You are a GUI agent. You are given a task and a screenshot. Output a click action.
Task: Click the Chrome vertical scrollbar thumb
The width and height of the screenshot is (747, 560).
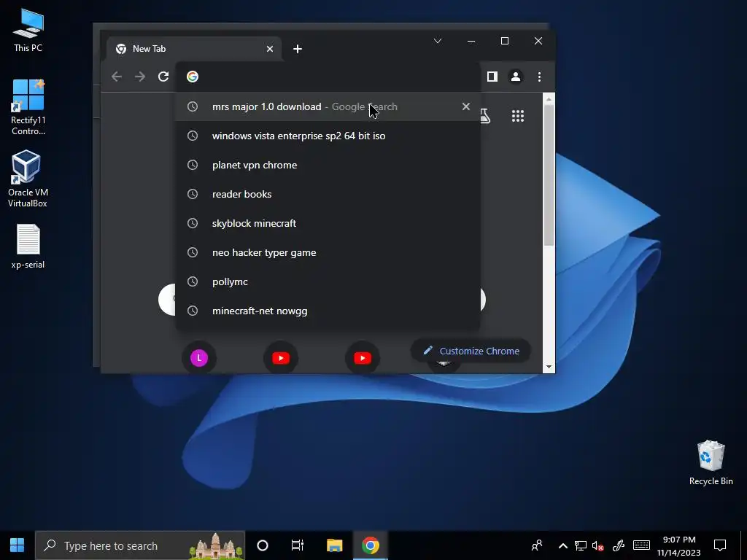(x=549, y=175)
